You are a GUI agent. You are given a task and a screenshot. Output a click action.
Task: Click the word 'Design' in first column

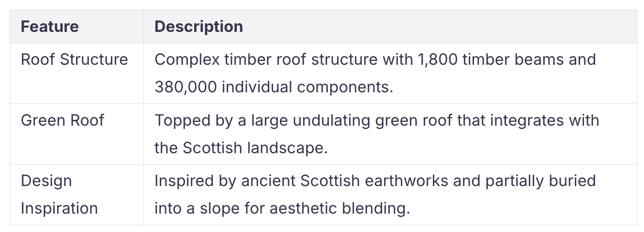(x=46, y=181)
